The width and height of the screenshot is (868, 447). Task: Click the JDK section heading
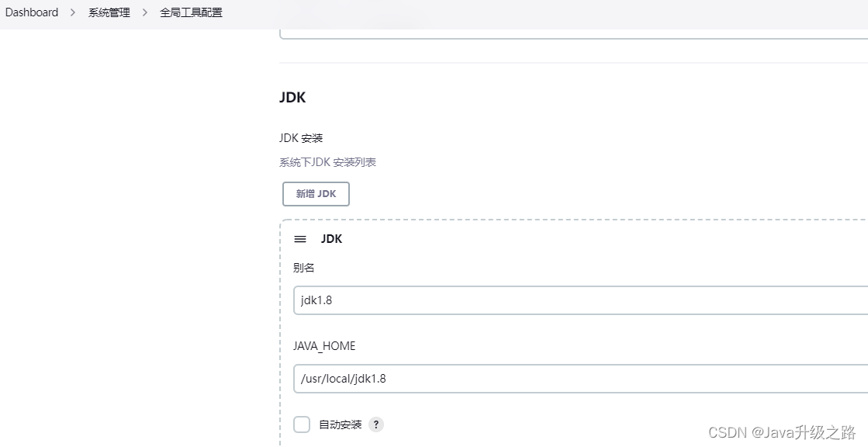click(x=292, y=98)
